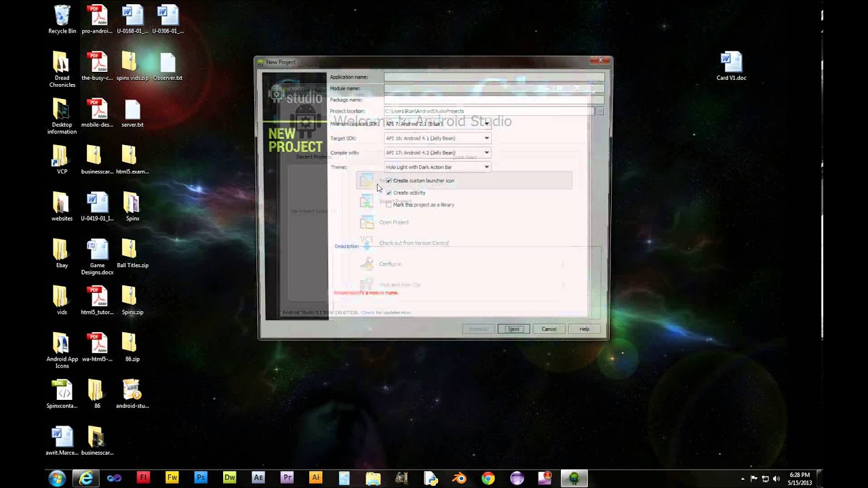Open the Theme dropdown
The image size is (868, 488).
pyautogui.click(x=437, y=167)
